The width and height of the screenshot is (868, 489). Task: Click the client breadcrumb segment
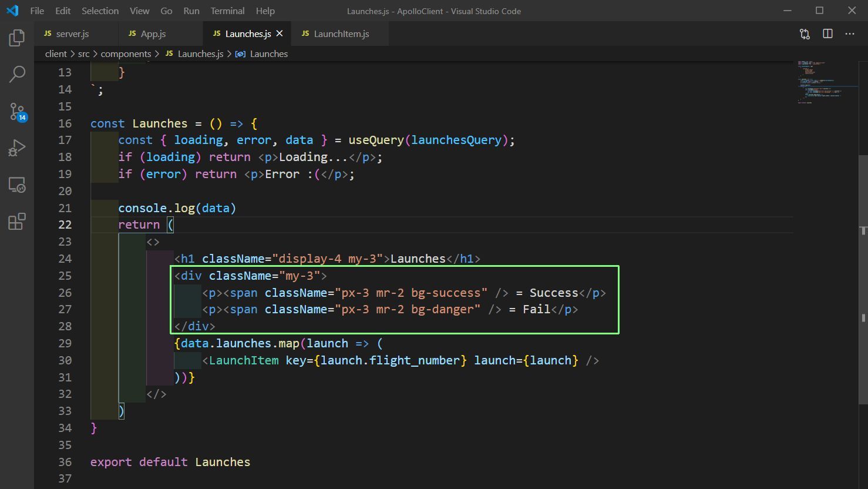[56, 53]
